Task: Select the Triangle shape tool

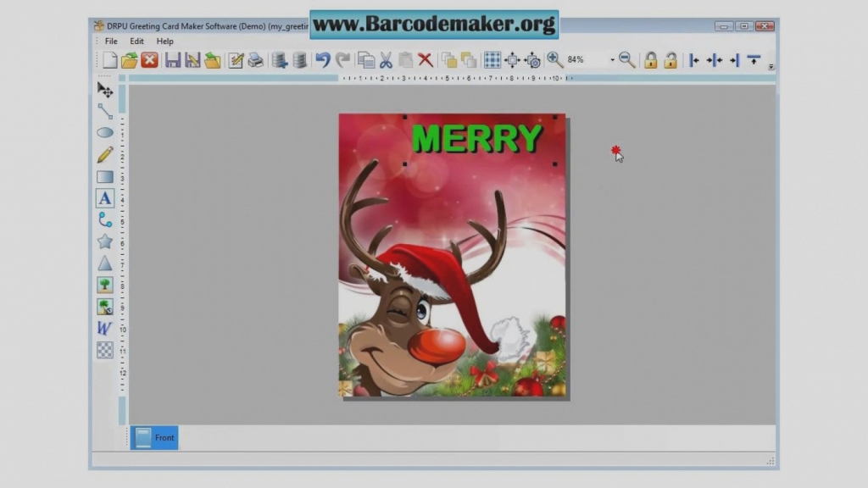Action: pyautogui.click(x=104, y=263)
